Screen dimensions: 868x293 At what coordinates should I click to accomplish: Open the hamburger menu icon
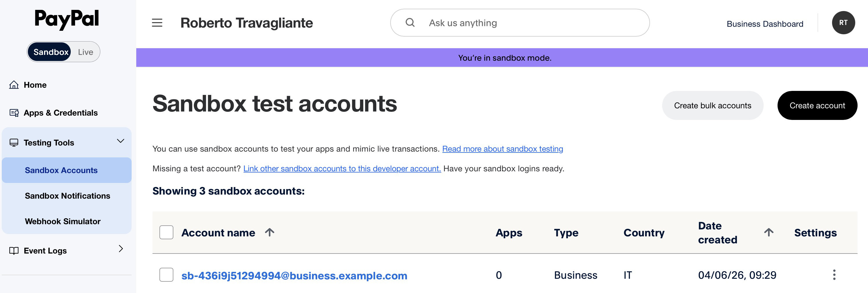(x=157, y=23)
